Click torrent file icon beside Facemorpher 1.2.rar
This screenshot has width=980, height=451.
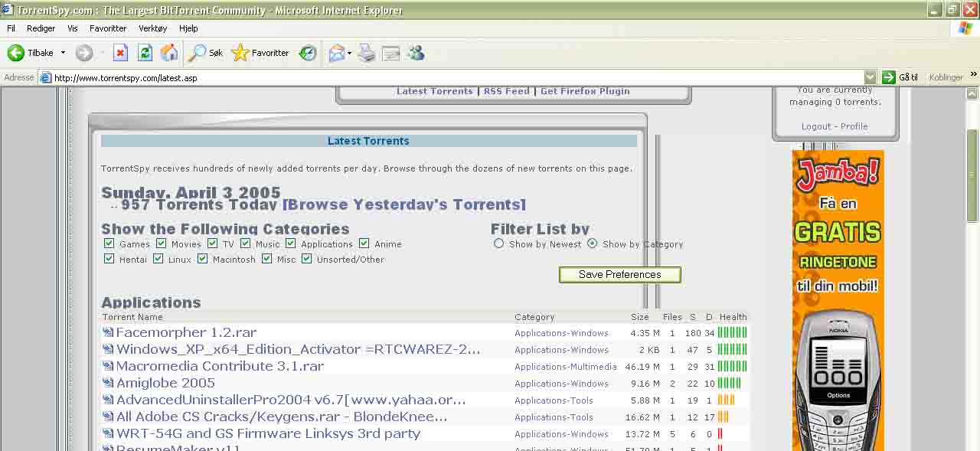coord(108,332)
